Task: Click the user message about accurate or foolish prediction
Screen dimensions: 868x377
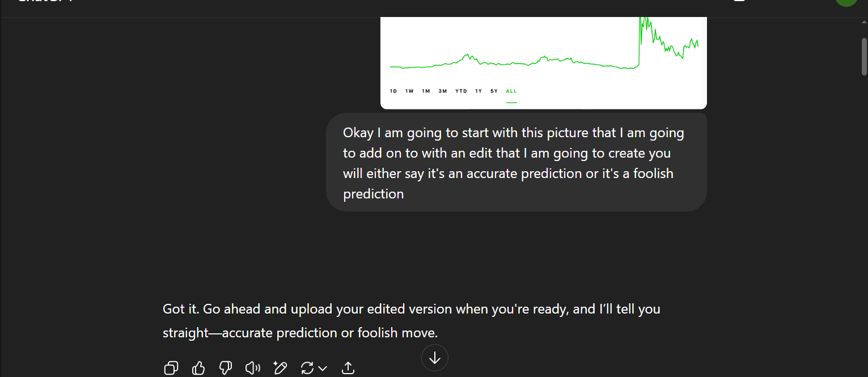Action: tap(516, 163)
